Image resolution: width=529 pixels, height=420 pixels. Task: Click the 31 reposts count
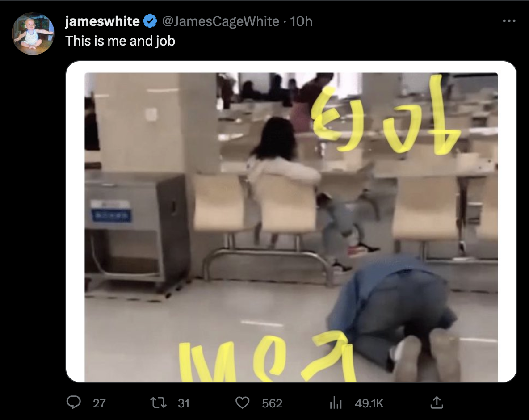(x=184, y=403)
